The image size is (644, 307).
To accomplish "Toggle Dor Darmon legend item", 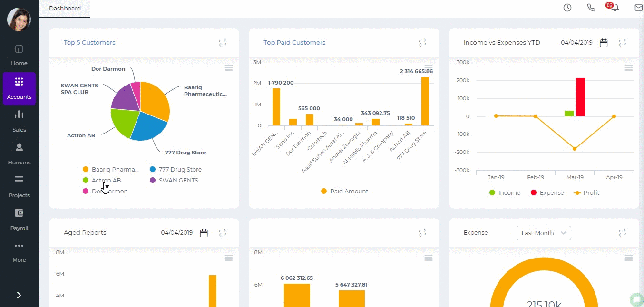I will click(105, 191).
